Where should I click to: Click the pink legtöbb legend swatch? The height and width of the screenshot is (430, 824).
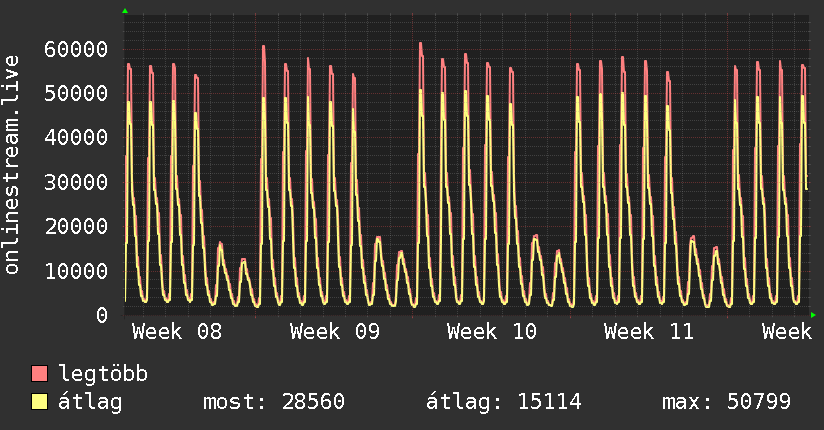tap(39, 374)
